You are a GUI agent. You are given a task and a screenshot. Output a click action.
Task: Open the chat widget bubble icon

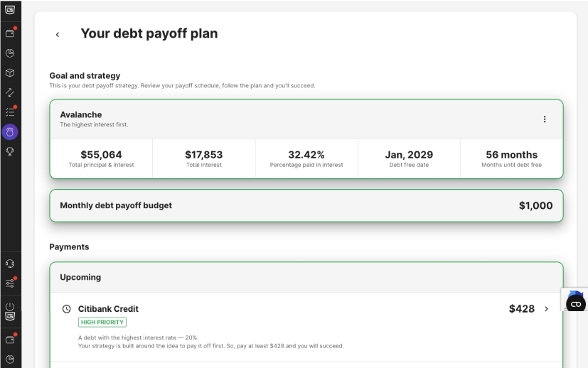coord(576,304)
